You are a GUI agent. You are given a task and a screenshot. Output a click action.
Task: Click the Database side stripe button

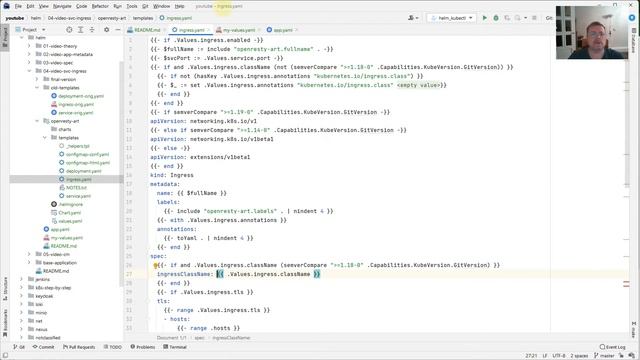[634, 40]
